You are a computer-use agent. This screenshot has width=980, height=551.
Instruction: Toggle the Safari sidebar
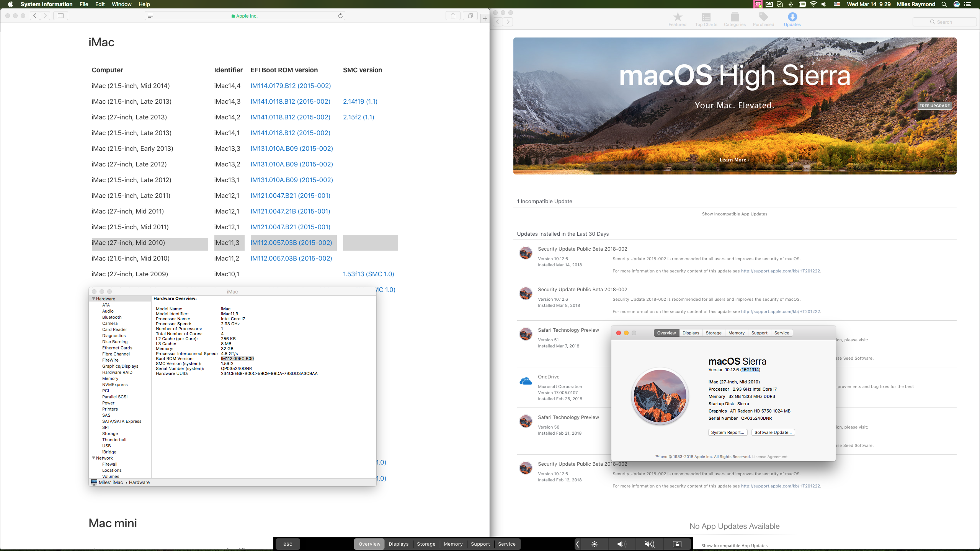click(60, 16)
